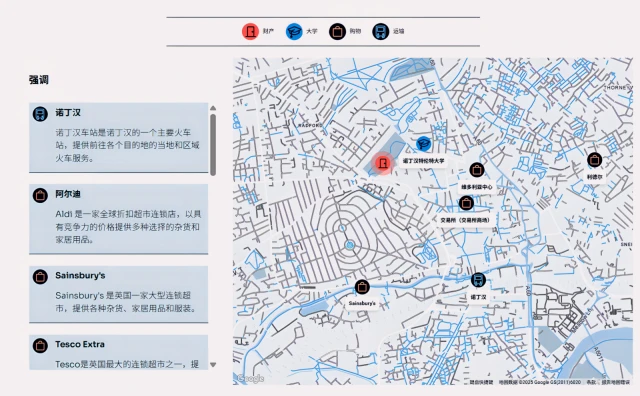Click the Google logo on the map
This screenshot has height=396, width=640.
tap(251, 378)
